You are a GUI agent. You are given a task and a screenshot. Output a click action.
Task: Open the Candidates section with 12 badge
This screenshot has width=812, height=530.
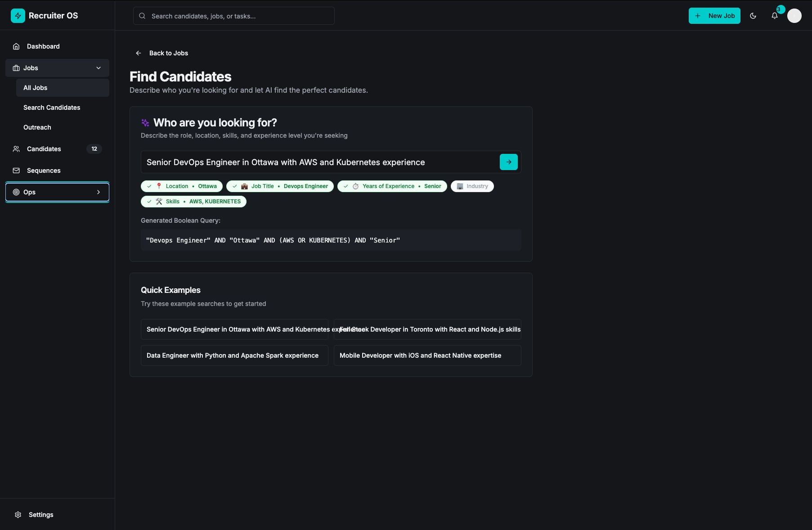(x=44, y=149)
